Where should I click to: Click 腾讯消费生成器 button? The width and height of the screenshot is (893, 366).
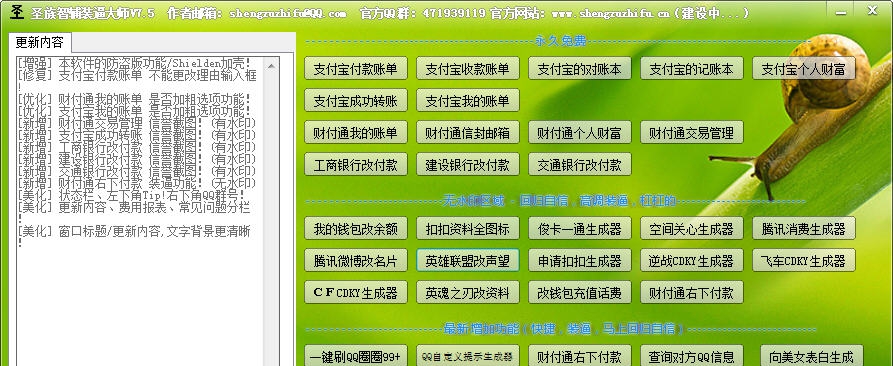click(x=804, y=228)
